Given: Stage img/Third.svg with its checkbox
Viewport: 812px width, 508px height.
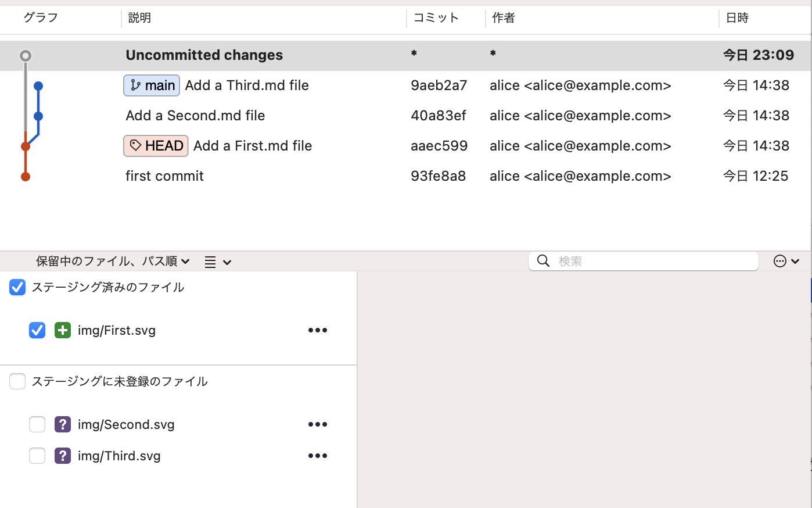Looking at the screenshot, I should (37, 456).
